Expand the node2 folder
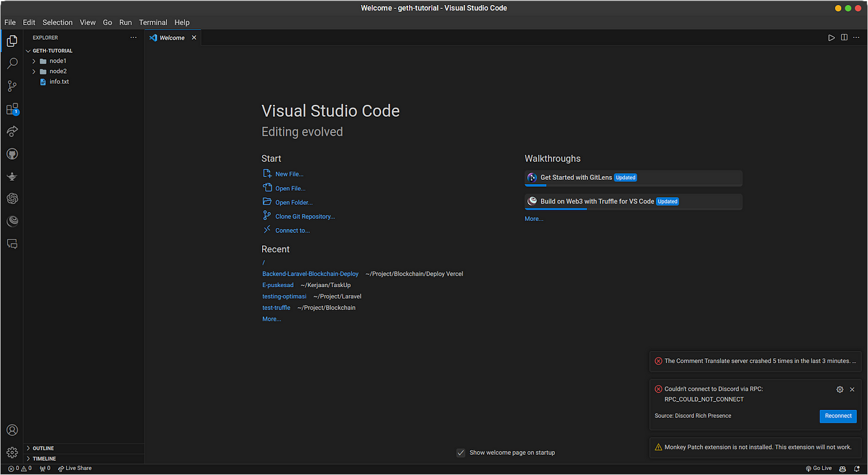This screenshot has height=475, width=868. point(58,71)
